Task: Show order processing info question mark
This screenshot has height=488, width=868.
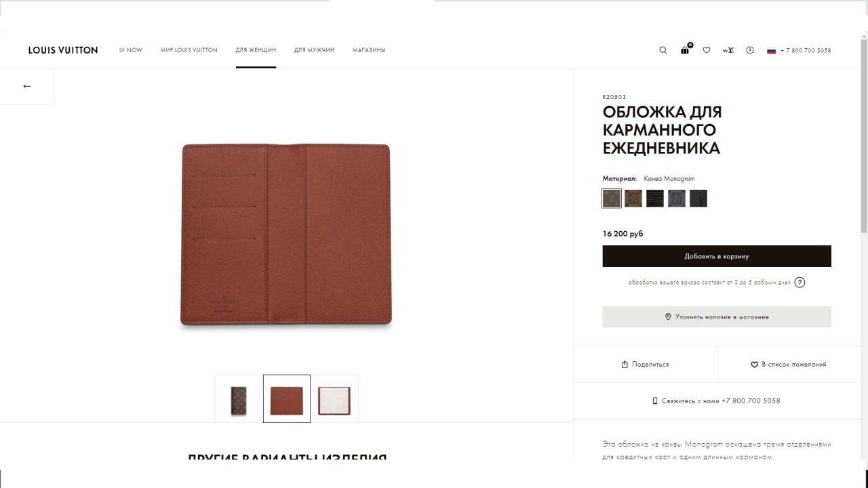Action: 800,283
